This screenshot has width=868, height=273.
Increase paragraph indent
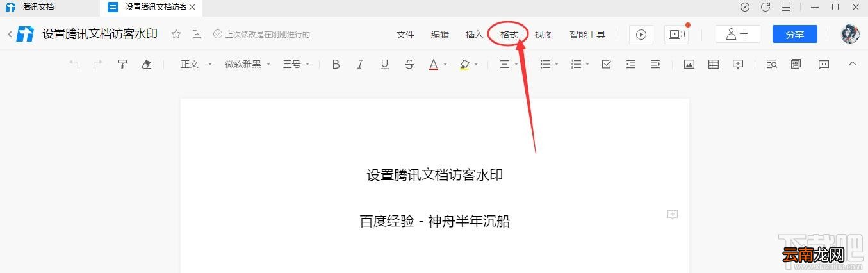655,64
